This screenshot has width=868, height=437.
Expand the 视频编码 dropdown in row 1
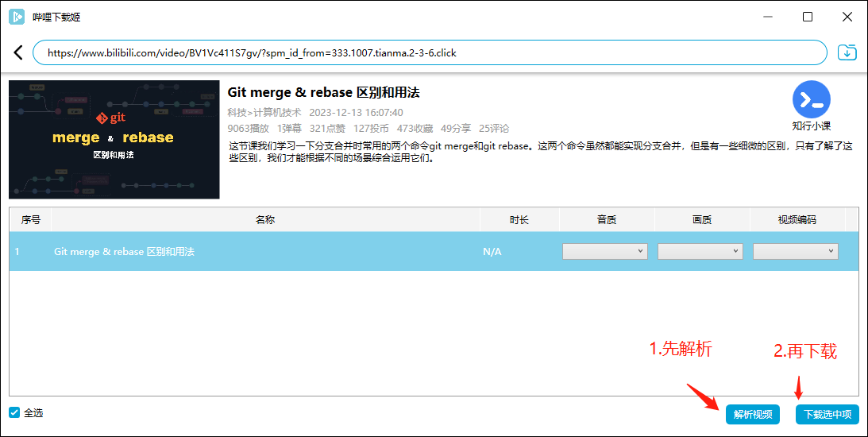coord(796,252)
